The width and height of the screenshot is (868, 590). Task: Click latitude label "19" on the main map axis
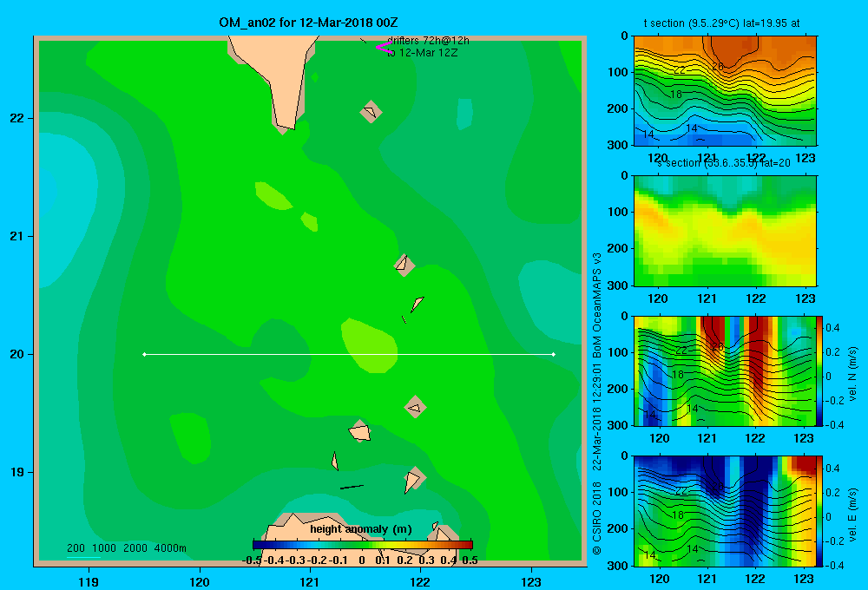click(x=17, y=472)
